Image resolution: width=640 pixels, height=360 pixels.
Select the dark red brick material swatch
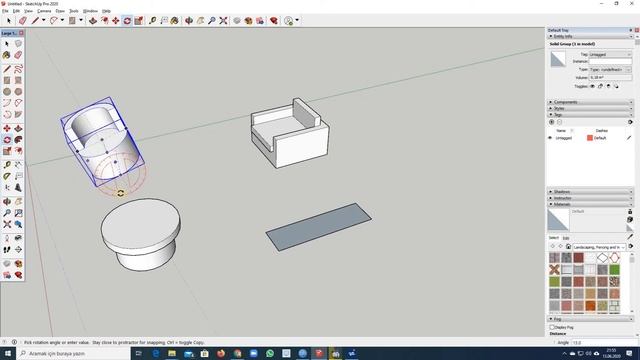point(578,258)
